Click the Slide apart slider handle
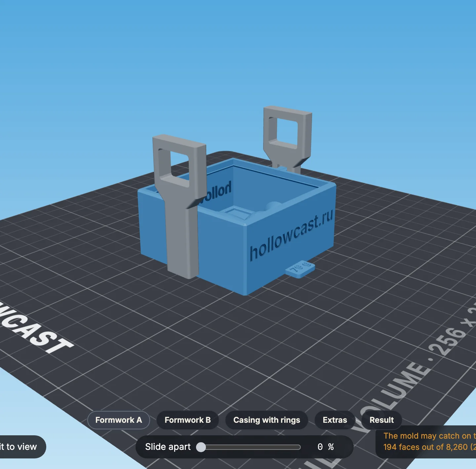This screenshot has width=476, height=469. point(201,447)
